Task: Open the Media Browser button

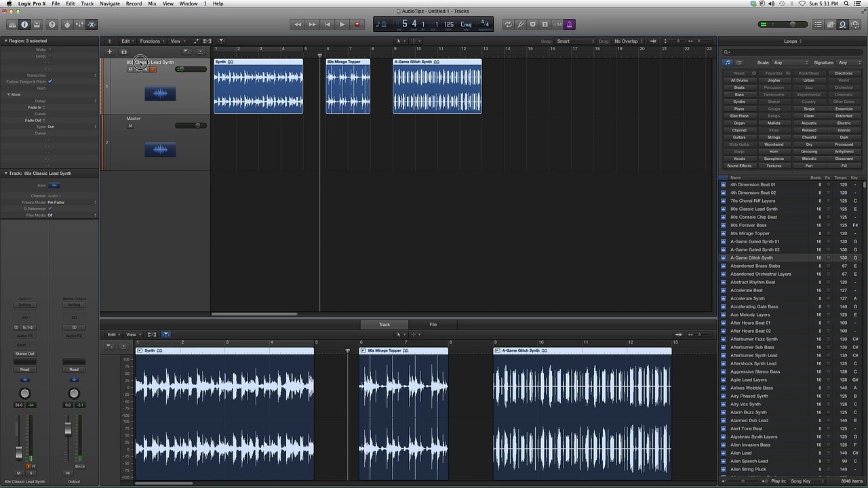Action: pyautogui.click(x=854, y=24)
